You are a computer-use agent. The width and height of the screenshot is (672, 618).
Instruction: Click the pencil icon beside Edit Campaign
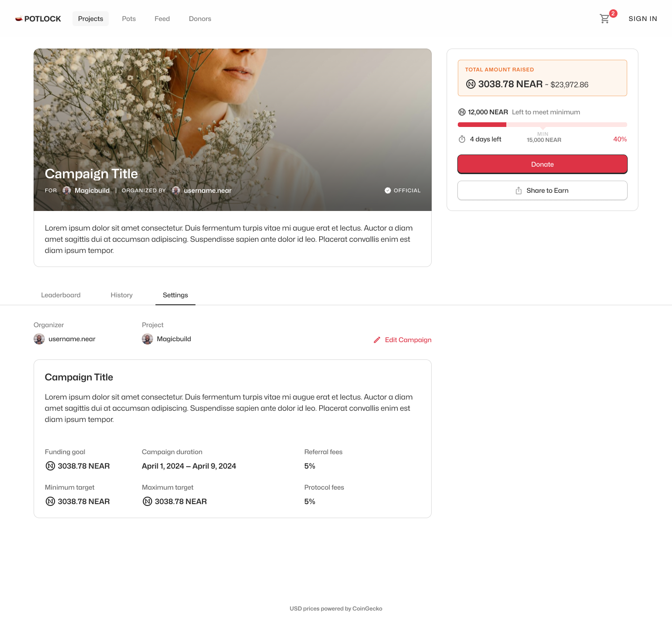coord(377,340)
